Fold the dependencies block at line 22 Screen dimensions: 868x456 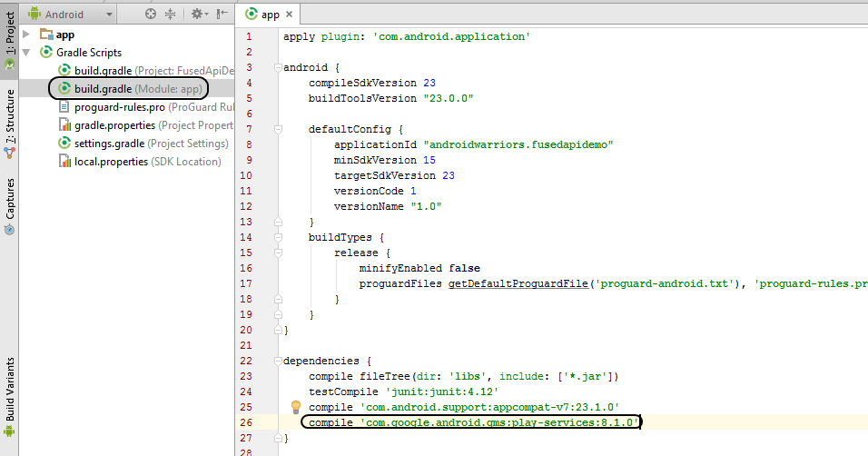coord(278,362)
